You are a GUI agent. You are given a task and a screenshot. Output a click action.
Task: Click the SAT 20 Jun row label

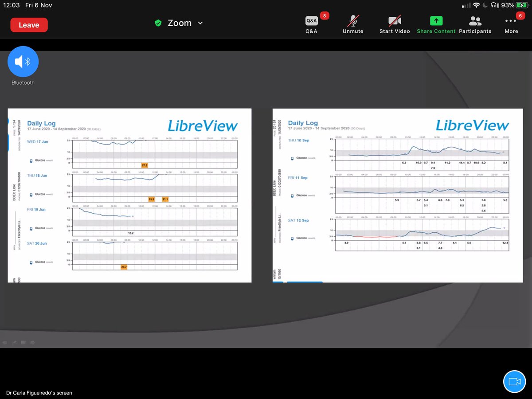37,243
